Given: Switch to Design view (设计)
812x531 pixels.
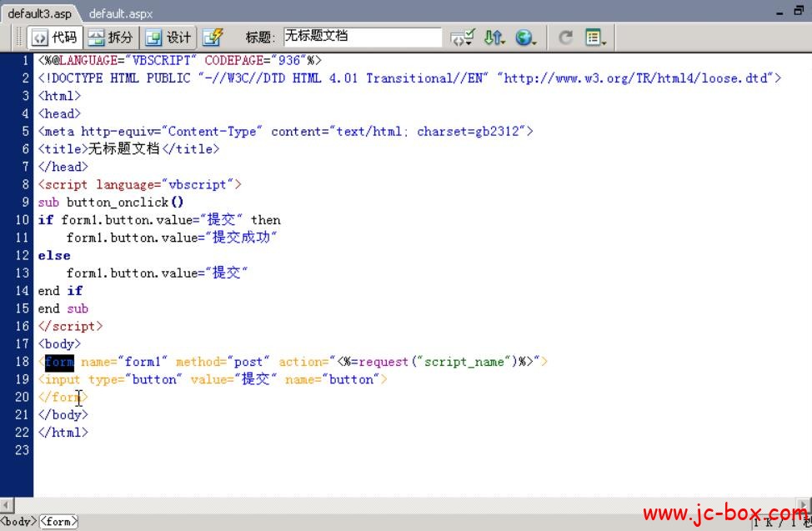Looking at the screenshot, I should [168, 38].
